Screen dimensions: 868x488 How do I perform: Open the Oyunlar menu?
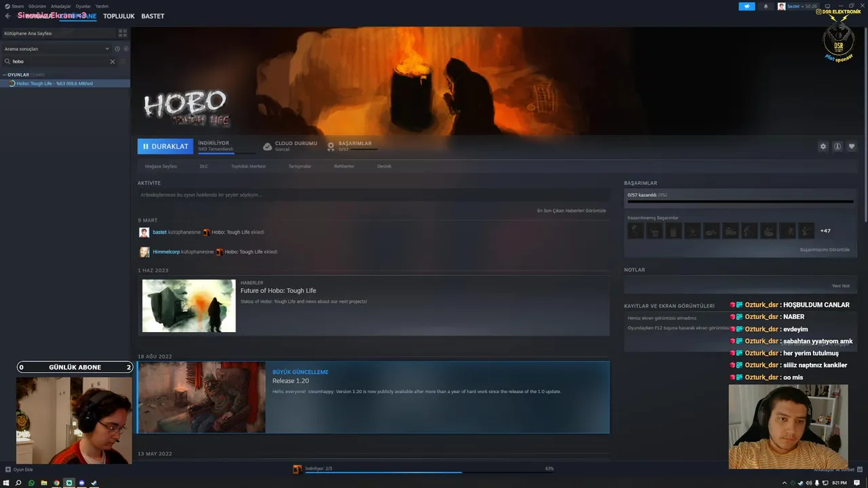click(83, 6)
